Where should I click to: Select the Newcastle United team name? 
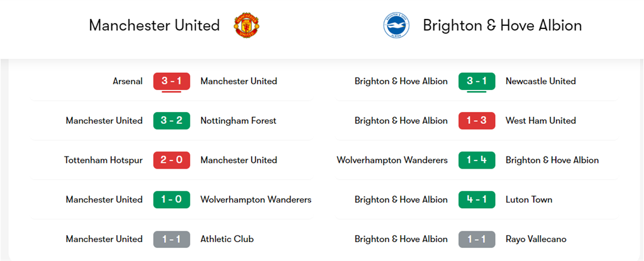point(540,81)
